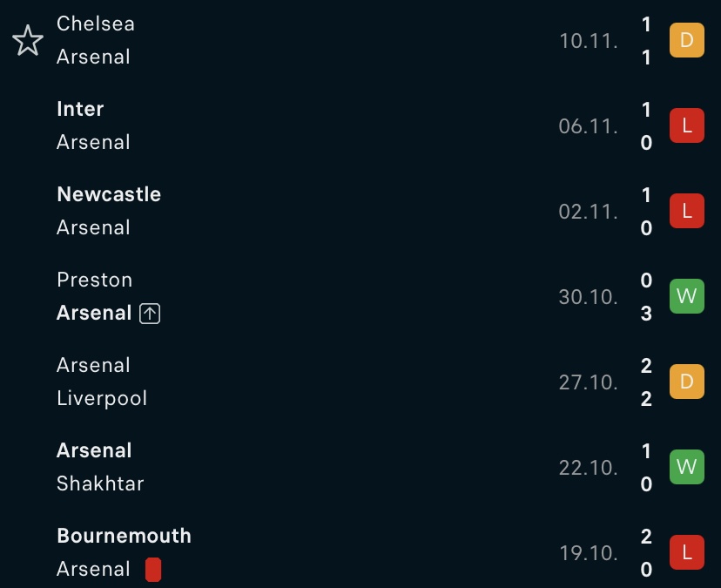The height and width of the screenshot is (588, 721).
Task: Open the Shakhtar team name
Action: (100, 483)
